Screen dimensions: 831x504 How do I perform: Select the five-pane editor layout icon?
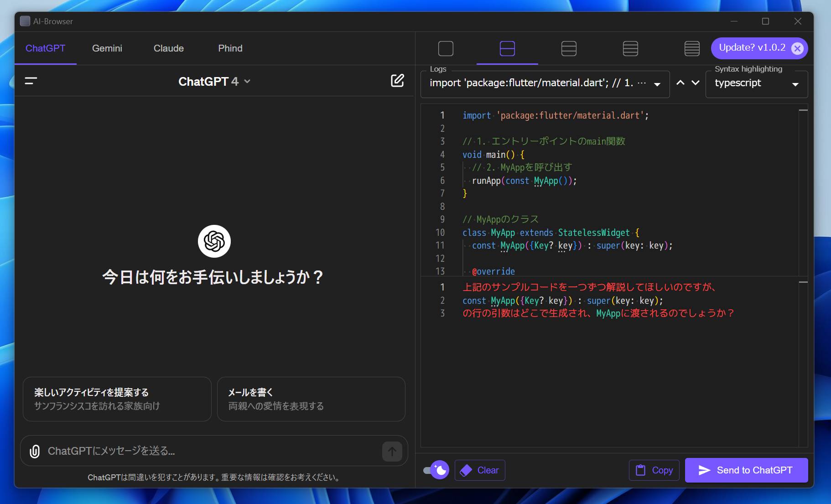pos(692,48)
